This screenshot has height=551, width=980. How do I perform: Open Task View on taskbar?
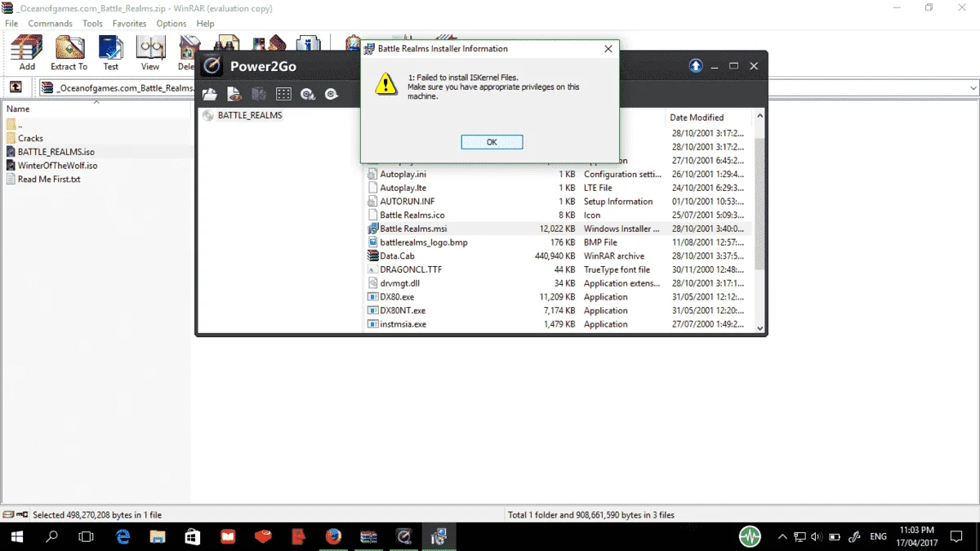87,536
